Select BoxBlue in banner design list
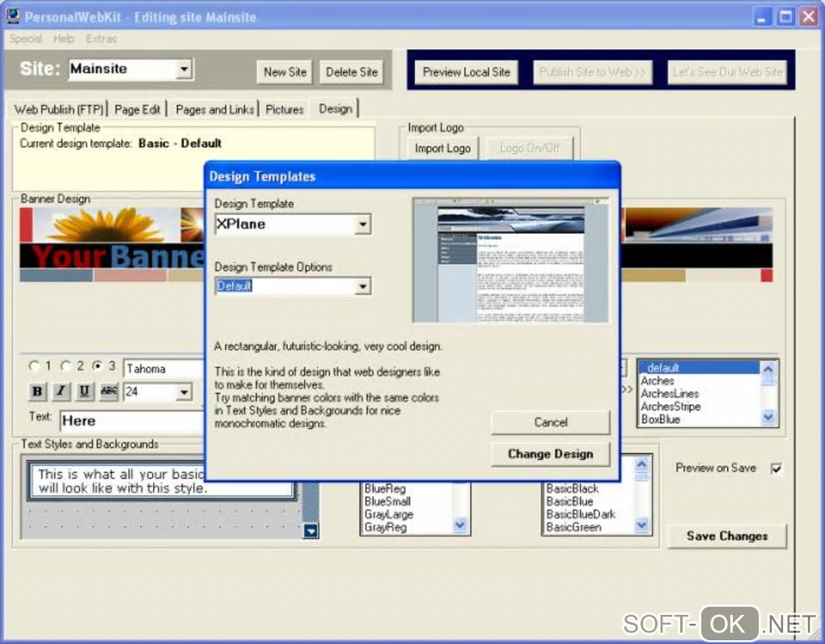825x644 pixels. (699, 419)
